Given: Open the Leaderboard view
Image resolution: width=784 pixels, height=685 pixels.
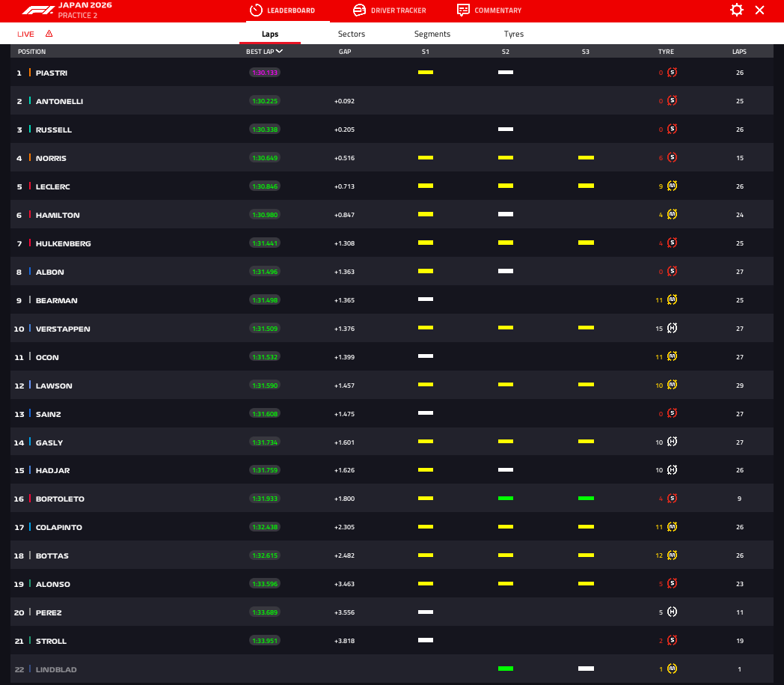Looking at the screenshot, I should (x=283, y=10).
